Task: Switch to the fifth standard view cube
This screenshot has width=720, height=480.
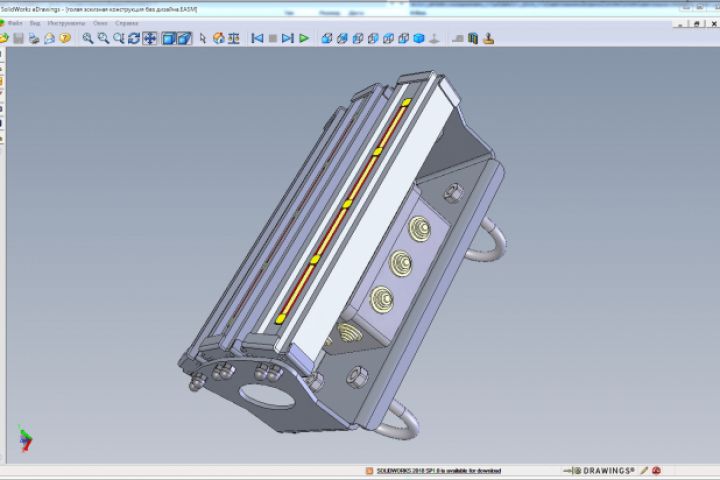Action: [388, 39]
